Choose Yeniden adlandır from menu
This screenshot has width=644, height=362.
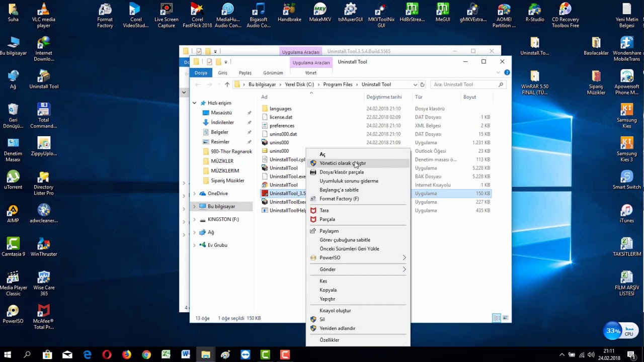point(358,328)
